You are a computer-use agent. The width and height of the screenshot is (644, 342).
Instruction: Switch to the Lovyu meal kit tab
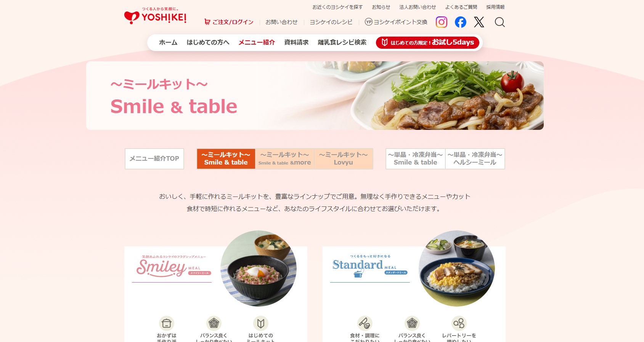pos(343,159)
